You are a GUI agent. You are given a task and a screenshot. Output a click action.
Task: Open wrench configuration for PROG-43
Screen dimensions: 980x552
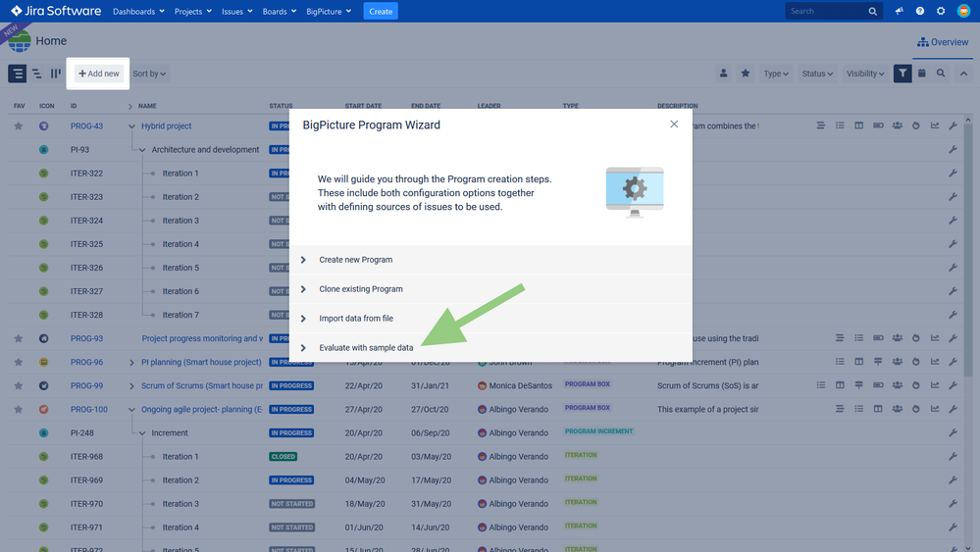click(954, 126)
